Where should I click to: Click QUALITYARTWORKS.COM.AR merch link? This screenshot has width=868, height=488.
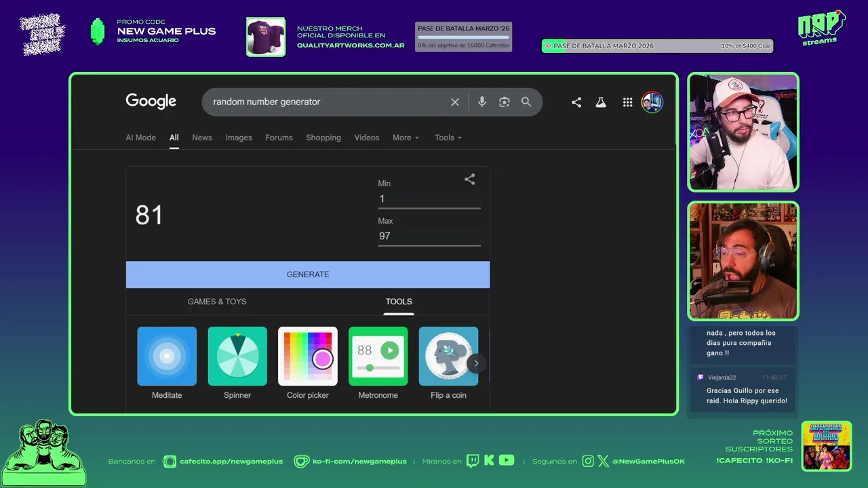(351, 45)
